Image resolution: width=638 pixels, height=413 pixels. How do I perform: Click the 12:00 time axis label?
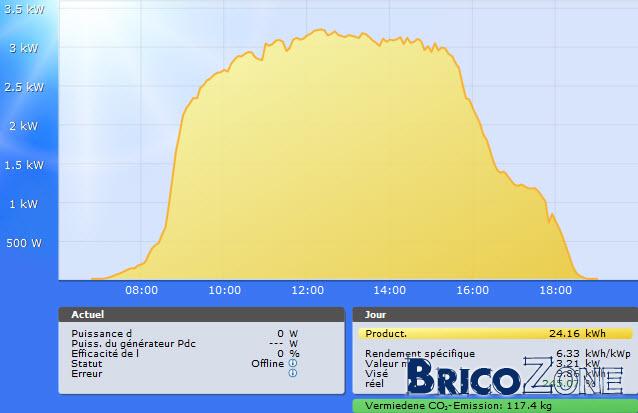coord(308,290)
